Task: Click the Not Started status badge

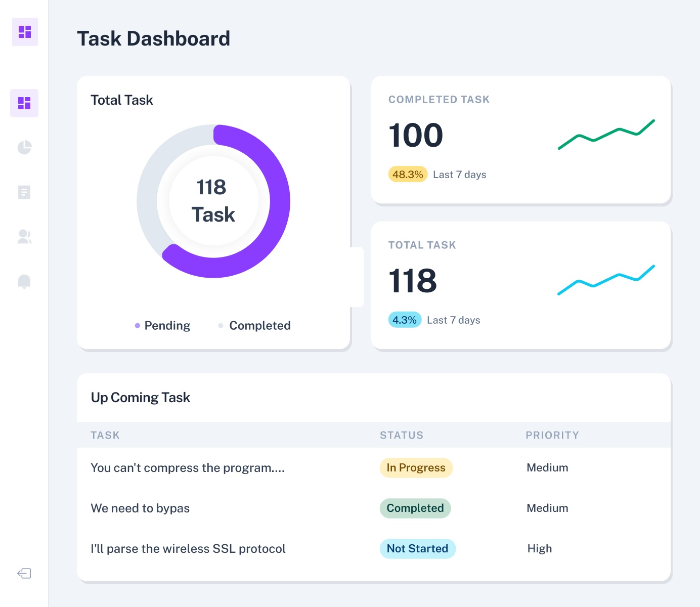Action: [417, 549]
